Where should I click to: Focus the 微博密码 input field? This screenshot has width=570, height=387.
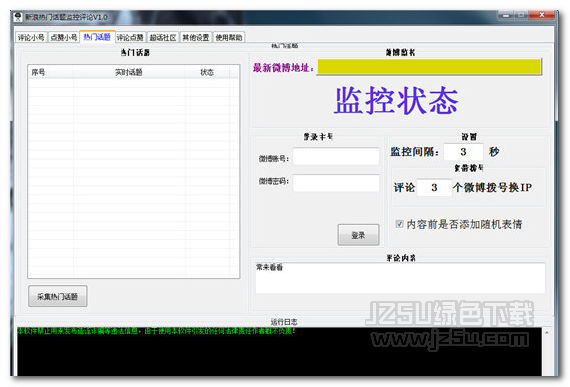[336, 183]
